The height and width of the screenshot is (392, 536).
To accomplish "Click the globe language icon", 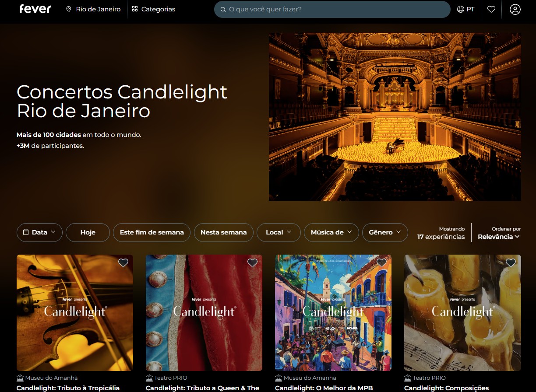I will tap(461, 9).
